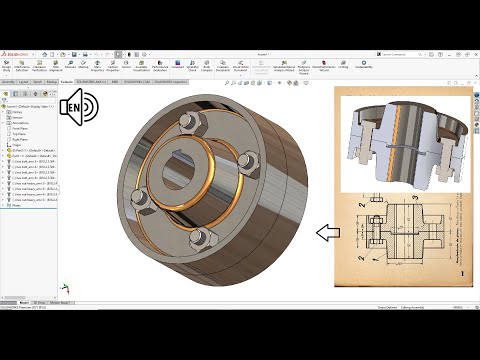Image resolution: width=480 pixels, height=360 pixels.
Task: Collapse the ribbon with the chevron
Action: tap(476, 76)
